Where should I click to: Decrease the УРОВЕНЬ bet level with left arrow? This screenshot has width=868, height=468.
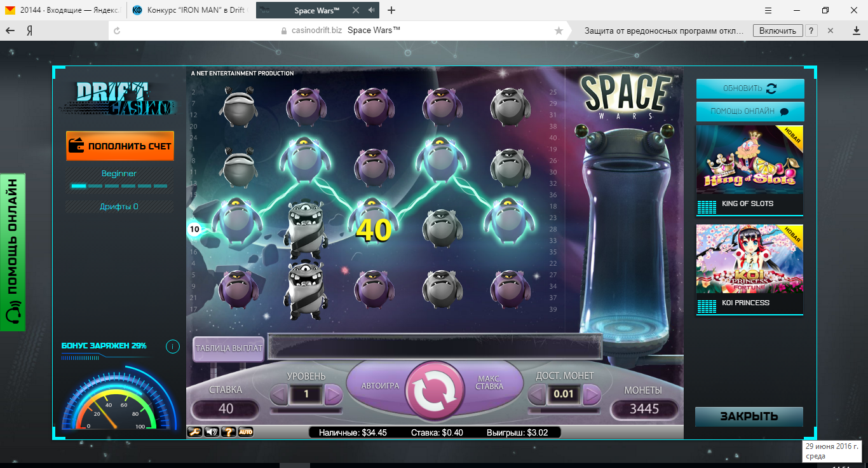click(x=278, y=395)
